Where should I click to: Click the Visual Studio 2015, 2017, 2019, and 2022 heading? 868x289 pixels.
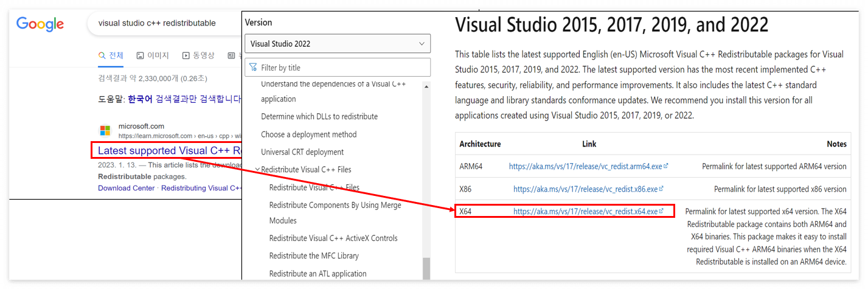612,25
